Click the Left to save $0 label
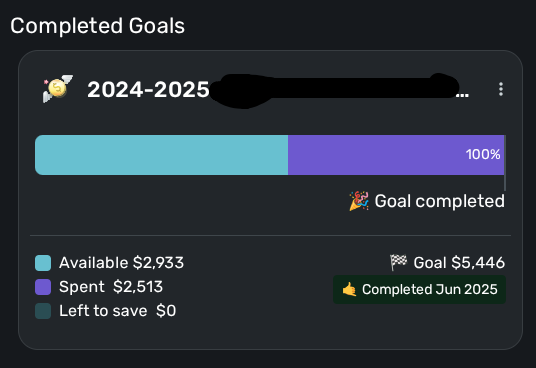The image size is (536, 368). [118, 311]
